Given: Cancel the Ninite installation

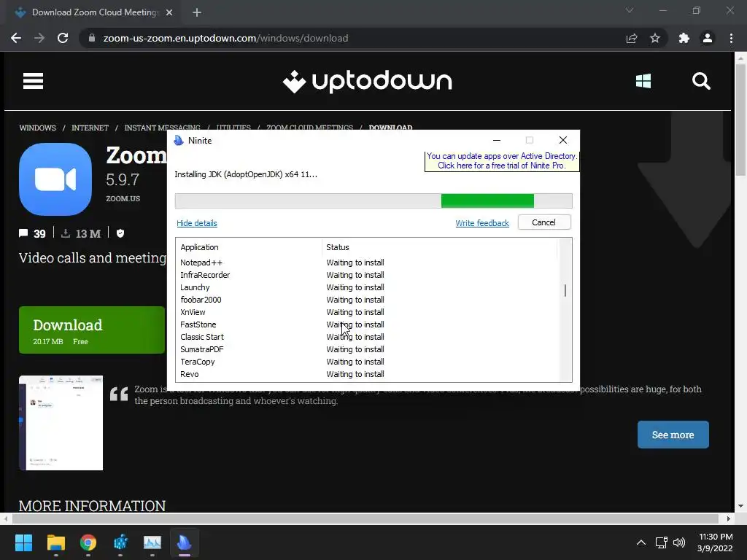Looking at the screenshot, I should pos(544,222).
